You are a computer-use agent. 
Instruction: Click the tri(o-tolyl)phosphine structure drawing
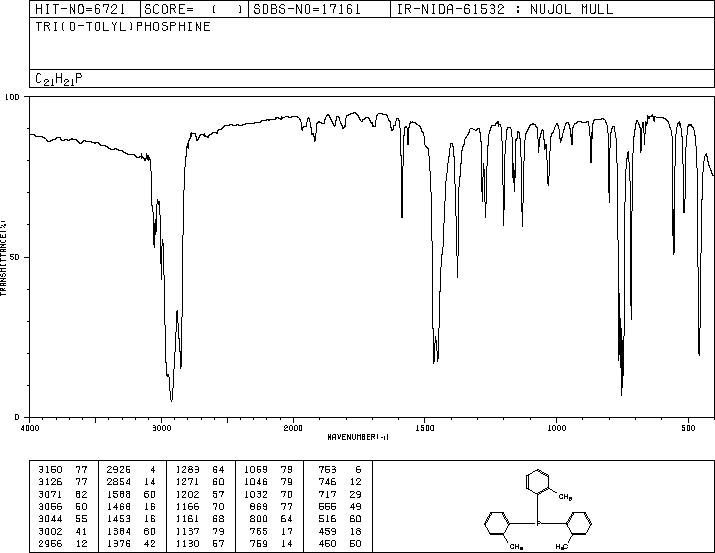pos(538,509)
